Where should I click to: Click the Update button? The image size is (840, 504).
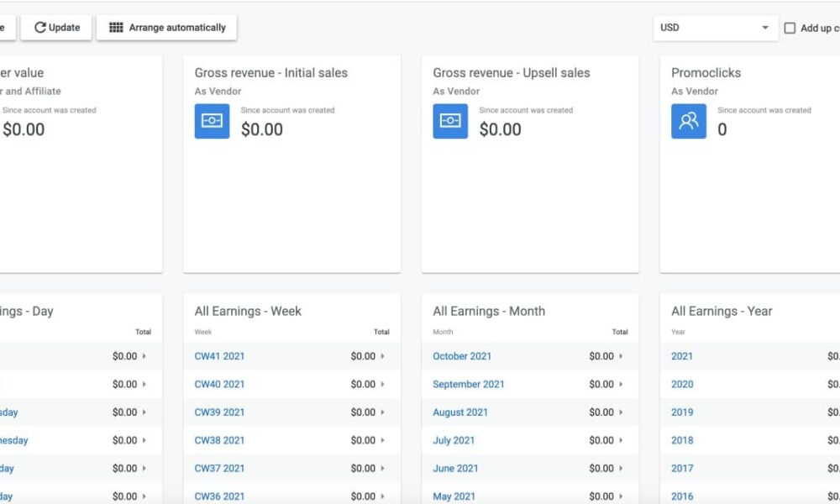pyautogui.click(x=56, y=28)
